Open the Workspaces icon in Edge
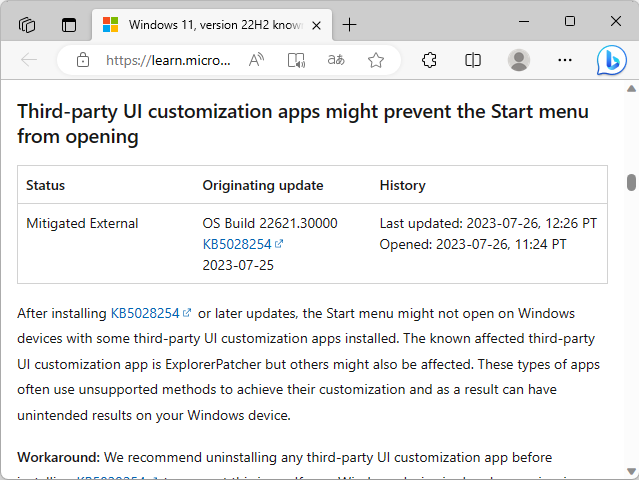Screen dimensions: 639x480 click(x=27, y=25)
